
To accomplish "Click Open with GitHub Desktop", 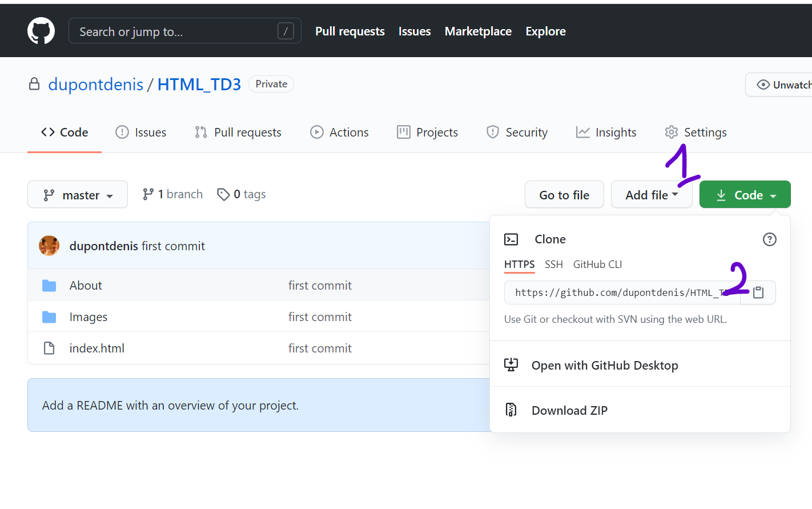I will pos(605,366).
